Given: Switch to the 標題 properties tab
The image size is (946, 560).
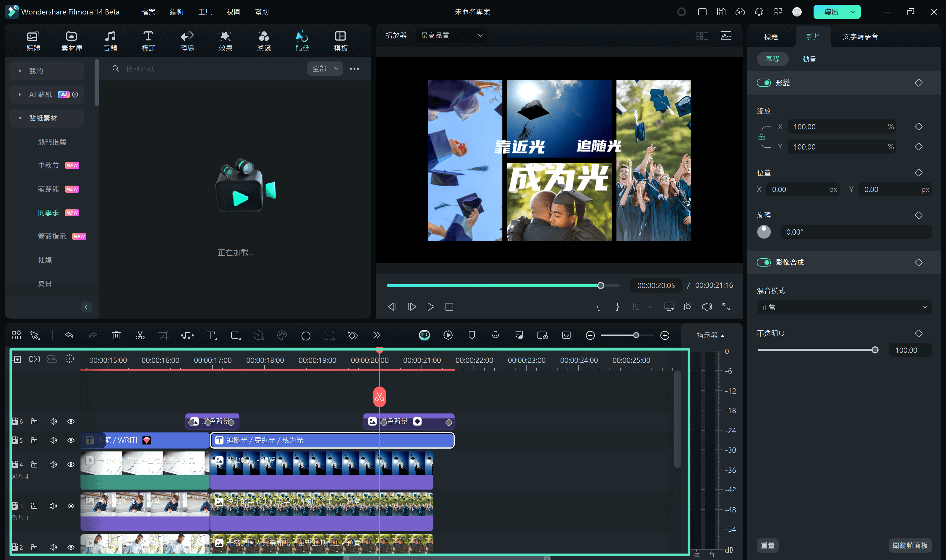Looking at the screenshot, I should [x=771, y=37].
